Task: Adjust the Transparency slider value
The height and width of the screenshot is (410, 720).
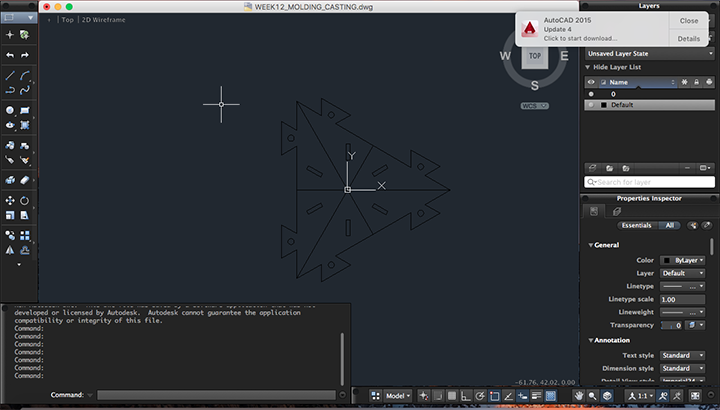Action: pos(671,325)
